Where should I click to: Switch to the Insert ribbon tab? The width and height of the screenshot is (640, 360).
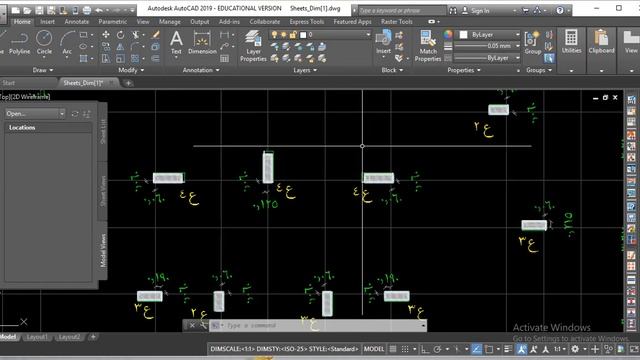click(47, 22)
